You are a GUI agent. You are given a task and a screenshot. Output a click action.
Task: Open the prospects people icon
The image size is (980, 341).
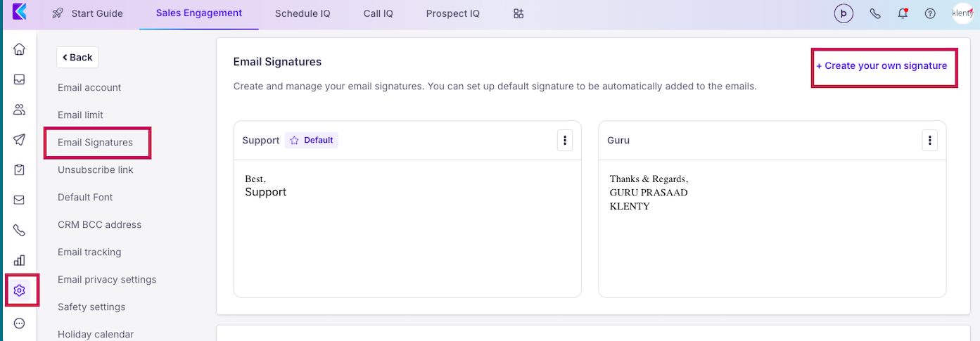20,110
